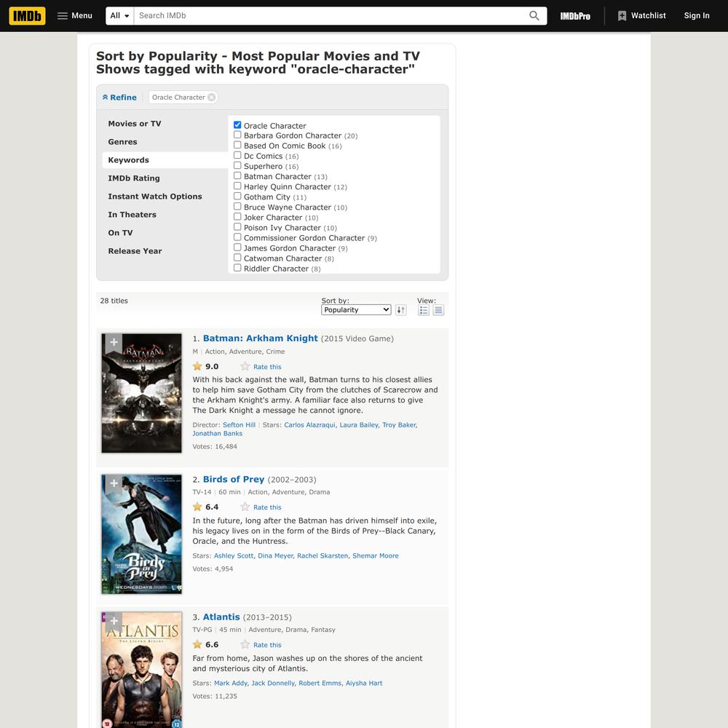
Task: Check Barbara Gordon Character keyword
Action: [x=237, y=135]
